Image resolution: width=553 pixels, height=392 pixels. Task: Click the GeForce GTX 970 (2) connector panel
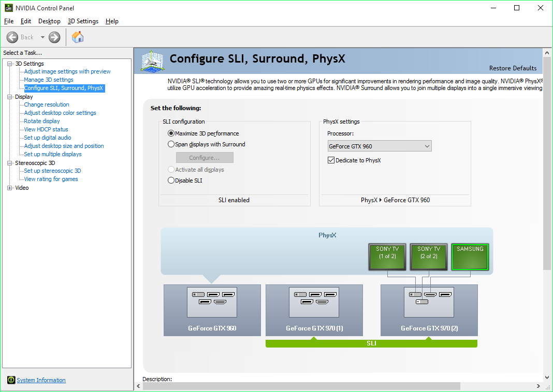click(429, 302)
